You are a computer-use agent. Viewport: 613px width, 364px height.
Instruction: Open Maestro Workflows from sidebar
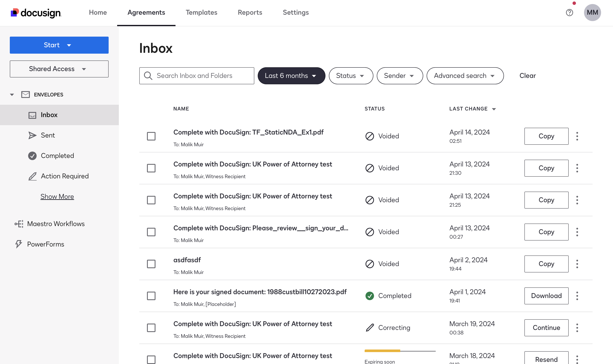point(56,224)
